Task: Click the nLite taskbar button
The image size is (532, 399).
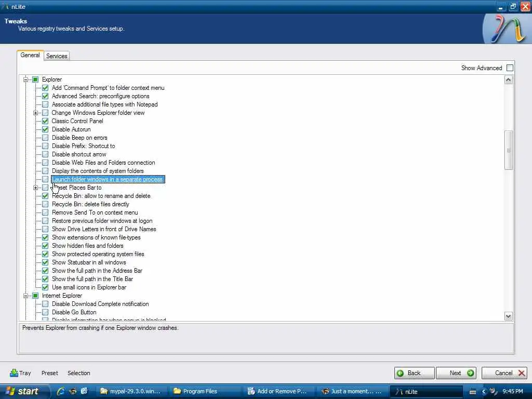Action: point(426,391)
